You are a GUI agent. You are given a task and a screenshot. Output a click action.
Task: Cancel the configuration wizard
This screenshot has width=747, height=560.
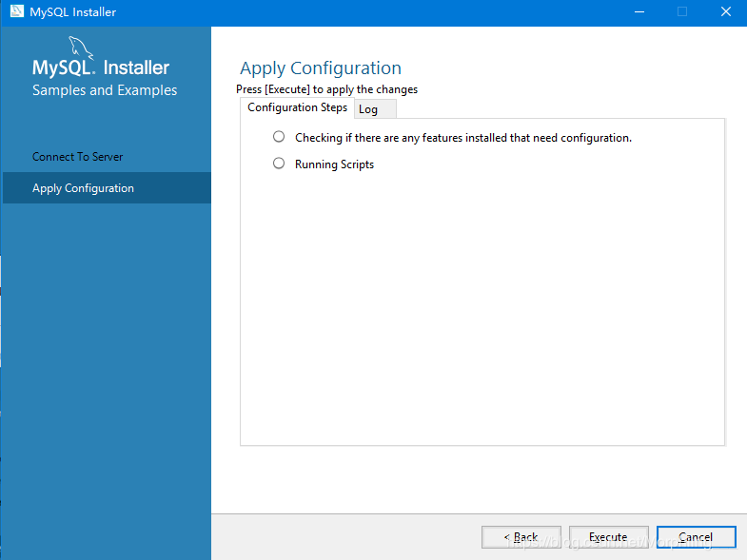tap(696, 537)
